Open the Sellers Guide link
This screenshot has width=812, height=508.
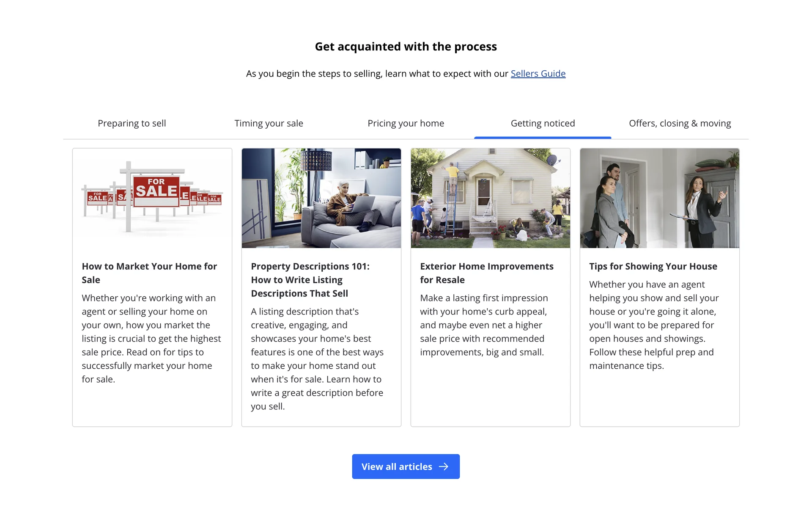pyautogui.click(x=538, y=74)
